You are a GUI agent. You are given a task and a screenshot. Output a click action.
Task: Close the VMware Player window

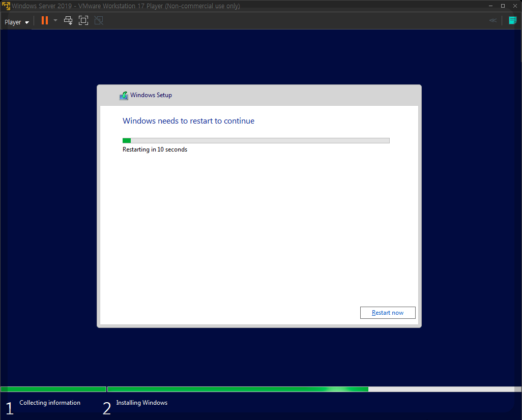point(515,6)
